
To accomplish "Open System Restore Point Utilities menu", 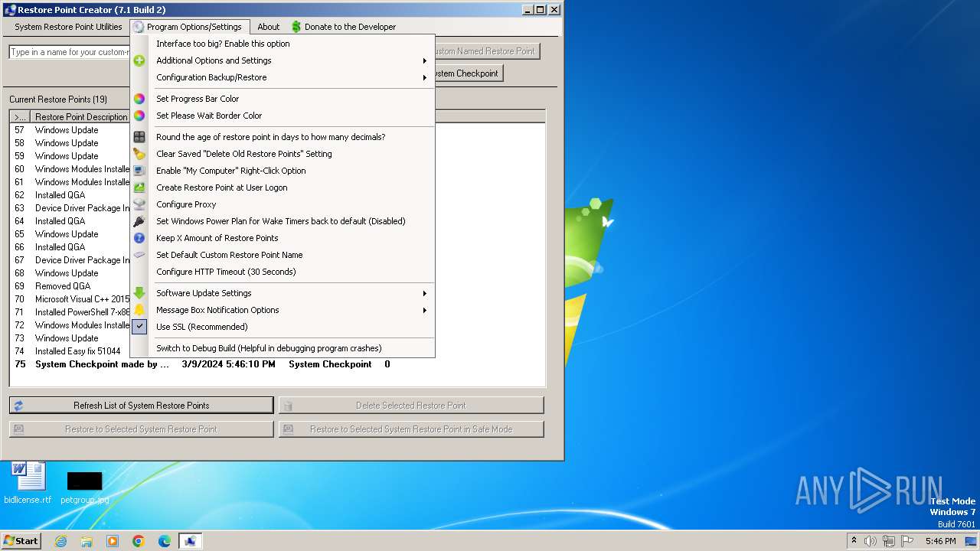I will (68, 27).
